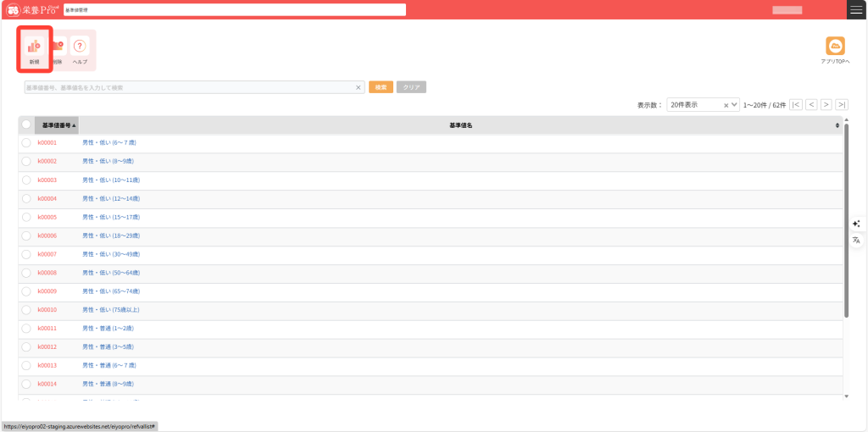Go to アプリTOPへ icon
The width and height of the screenshot is (868, 432).
coord(835,49)
